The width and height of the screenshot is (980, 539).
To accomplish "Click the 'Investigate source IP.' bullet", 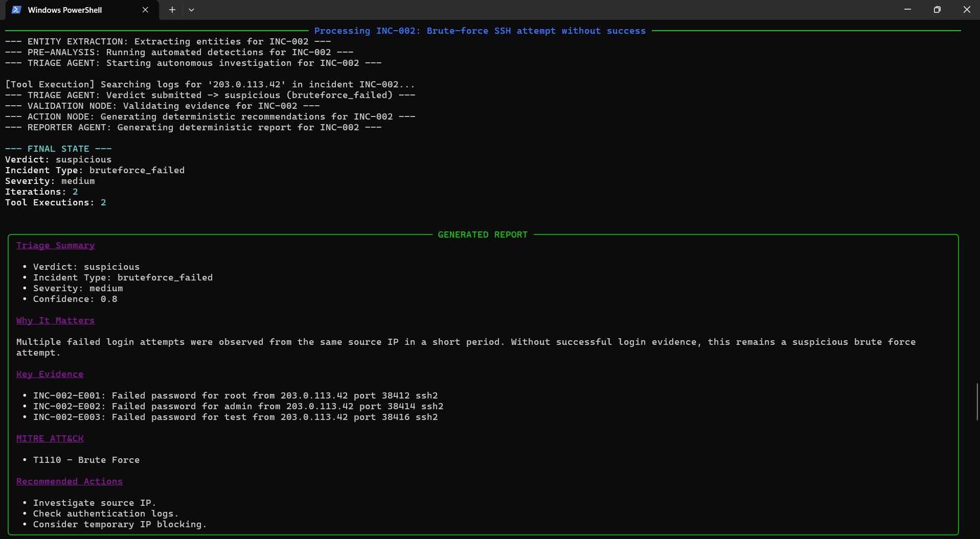I will 95,503.
